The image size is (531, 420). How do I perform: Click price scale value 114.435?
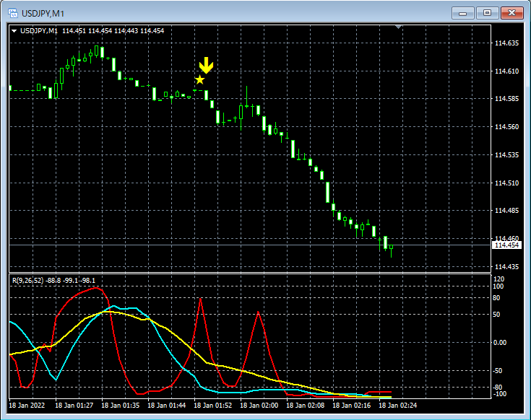(x=506, y=267)
